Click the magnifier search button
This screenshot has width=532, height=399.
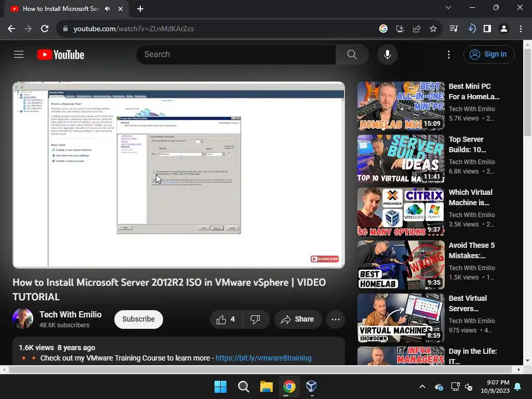352,54
